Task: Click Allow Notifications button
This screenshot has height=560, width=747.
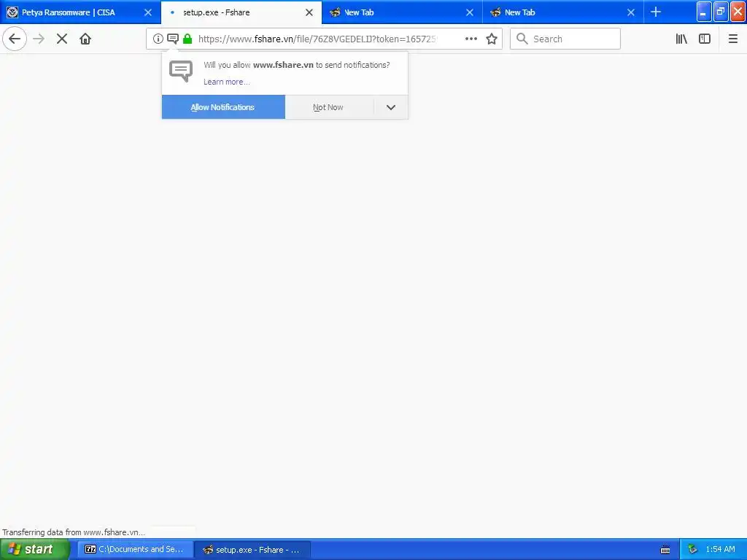Action: pyautogui.click(x=223, y=107)
